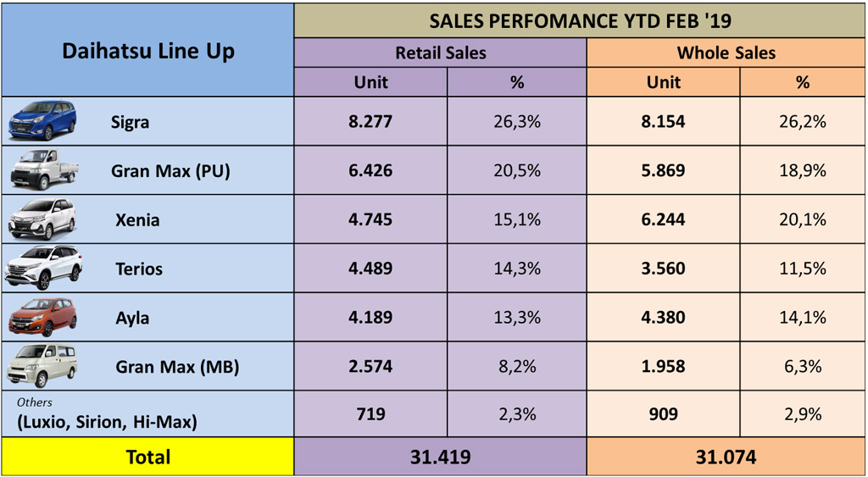Click whole sales total 31.074
The width and height of the screenshot is (868, 477).
click(x=726, y=457)
